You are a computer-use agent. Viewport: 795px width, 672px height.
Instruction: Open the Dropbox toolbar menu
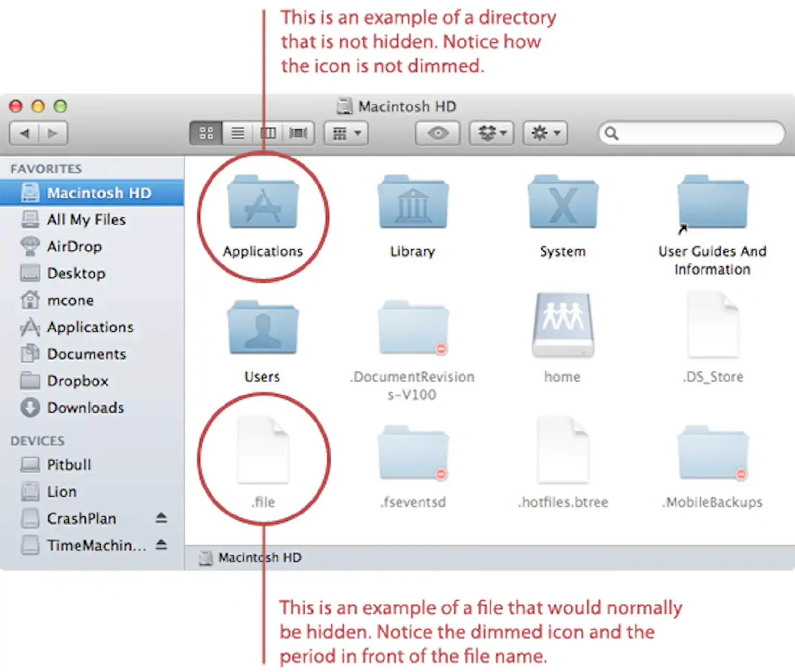[x=491, y=133]
